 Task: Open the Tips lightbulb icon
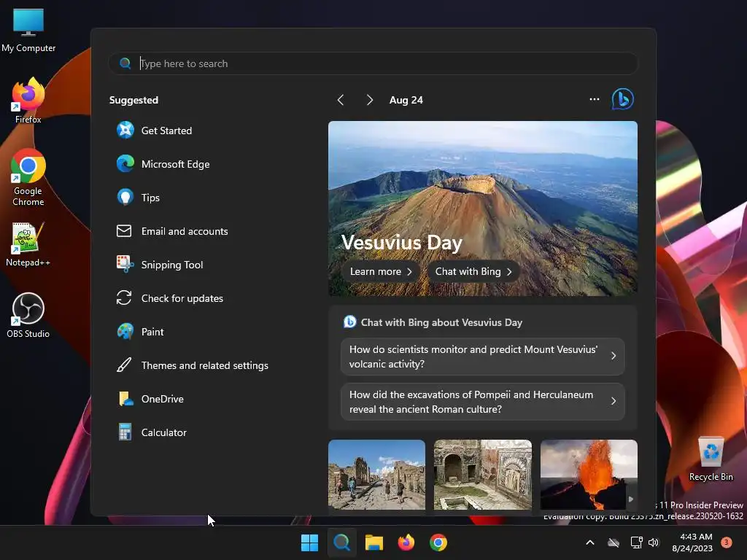125,197
